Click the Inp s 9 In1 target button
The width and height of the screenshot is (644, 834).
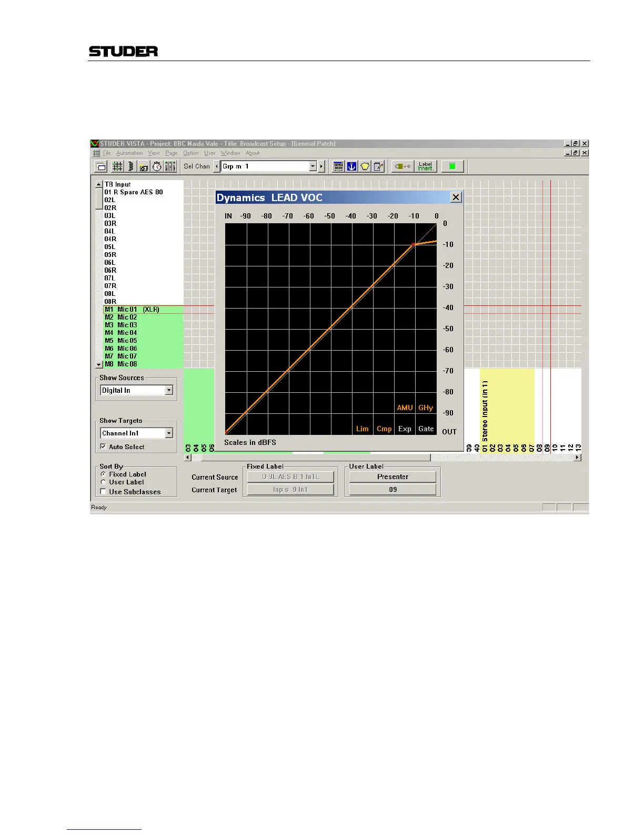pyautogui.click(x=290, y=490)
